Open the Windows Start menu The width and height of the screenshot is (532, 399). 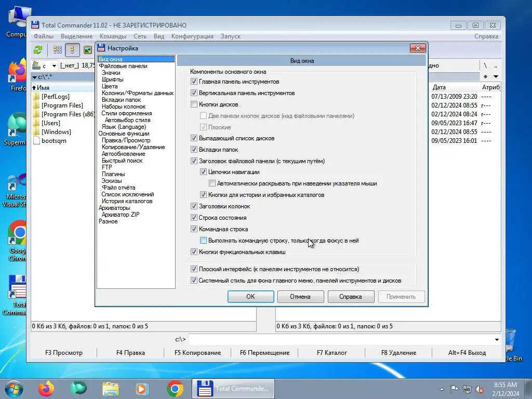click(x=14, y=389)
